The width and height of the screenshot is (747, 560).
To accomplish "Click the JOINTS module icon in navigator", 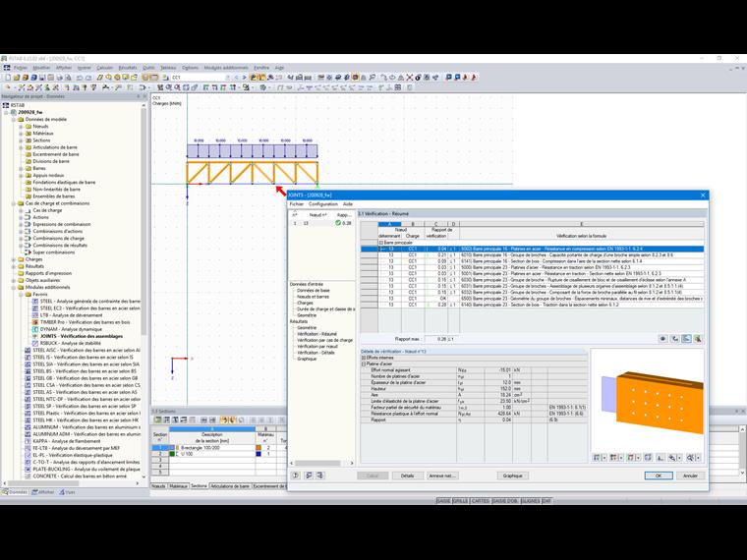I will coord(34,336).
